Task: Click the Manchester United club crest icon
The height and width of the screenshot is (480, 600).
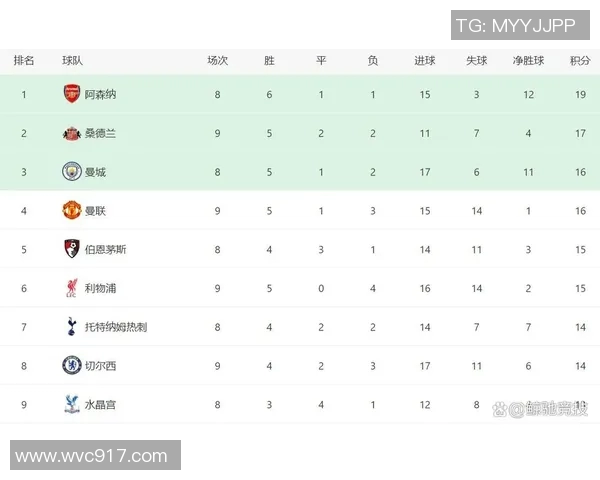Action: pyautogui.click(x=72, y=211)
